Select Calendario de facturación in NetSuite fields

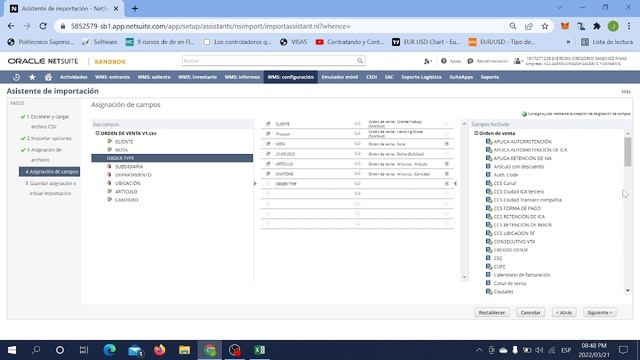coord(522,275)
